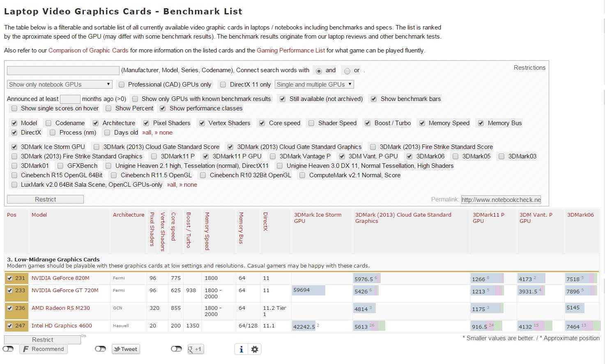Uncheck Show performance classes
The image size is (605, 364).
click(x=163, y=108)
